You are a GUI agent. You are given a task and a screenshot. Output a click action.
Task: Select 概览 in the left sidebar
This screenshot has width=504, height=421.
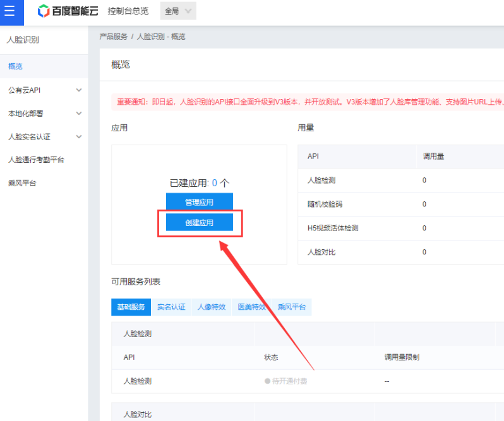(16, 66)
